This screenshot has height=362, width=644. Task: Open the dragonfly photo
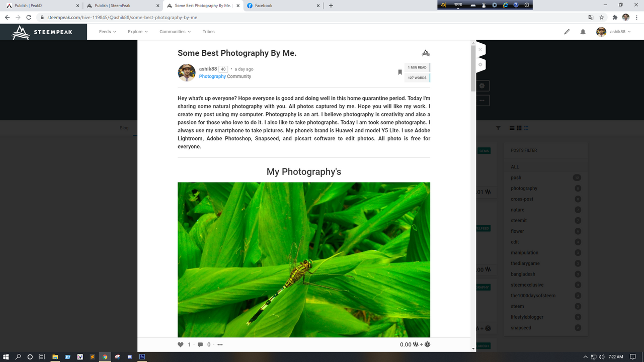(304, 260)
